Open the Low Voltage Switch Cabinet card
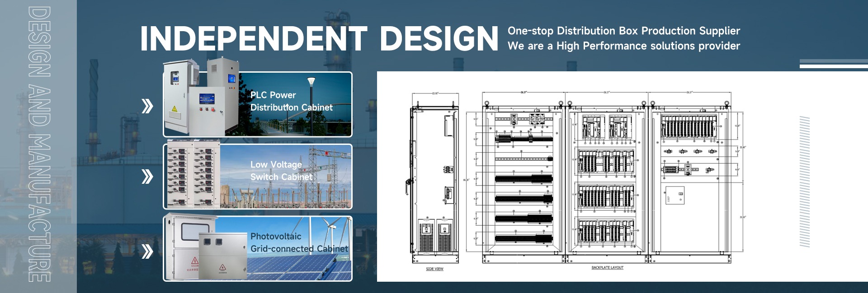Image resolution: width=868 pixels, height=293 pixels. tap(258, 177)
